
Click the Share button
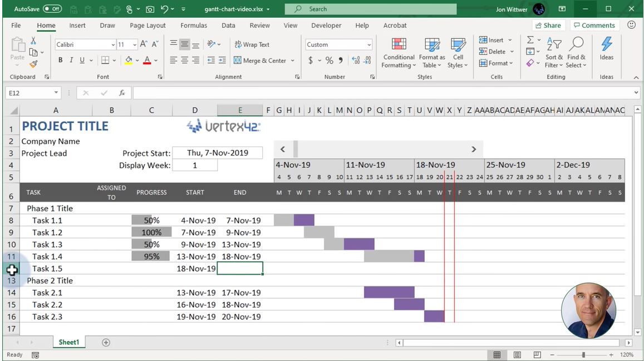(548, 25)
